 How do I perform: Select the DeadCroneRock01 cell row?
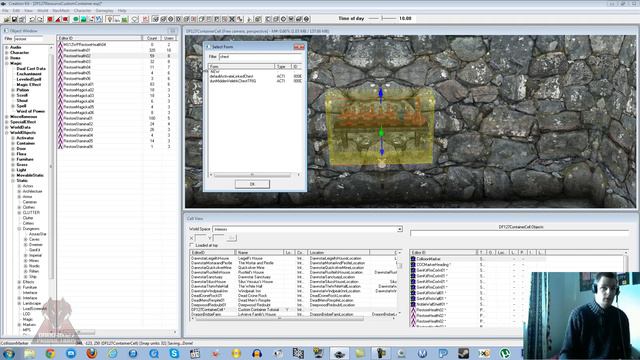[293, 296]
